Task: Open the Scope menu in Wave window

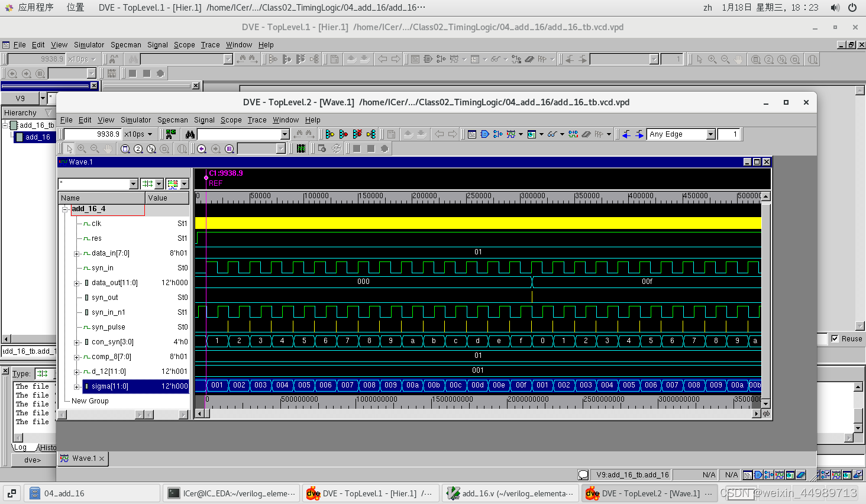Action: click(231, 120)
